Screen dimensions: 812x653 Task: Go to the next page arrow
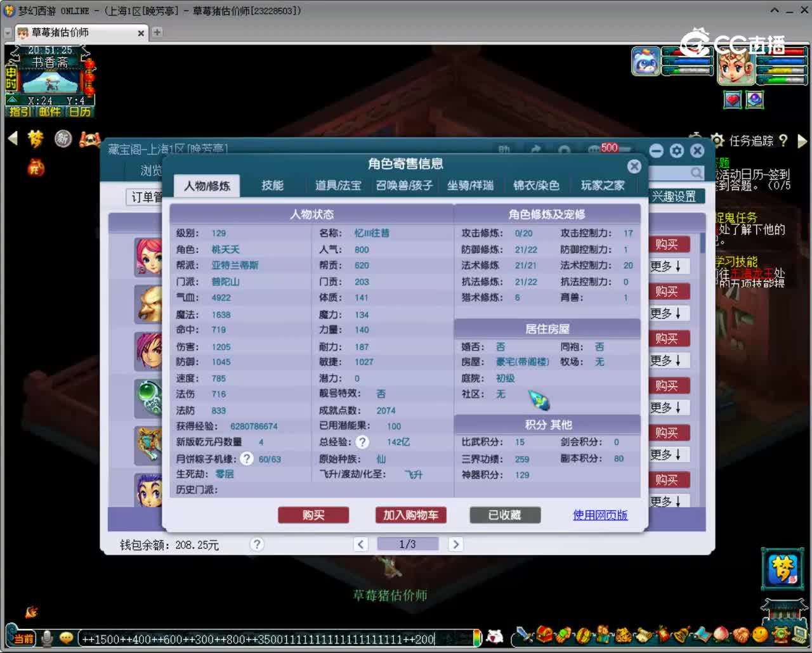[x=455, y=544]
